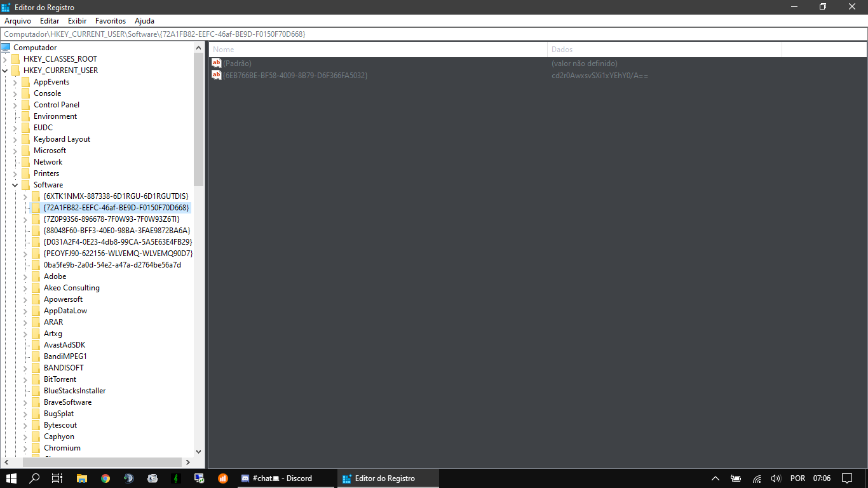Image resolution: width=868 pixels, height=488 pixels.
Task: Select the Network key
Action: [48, 162]
